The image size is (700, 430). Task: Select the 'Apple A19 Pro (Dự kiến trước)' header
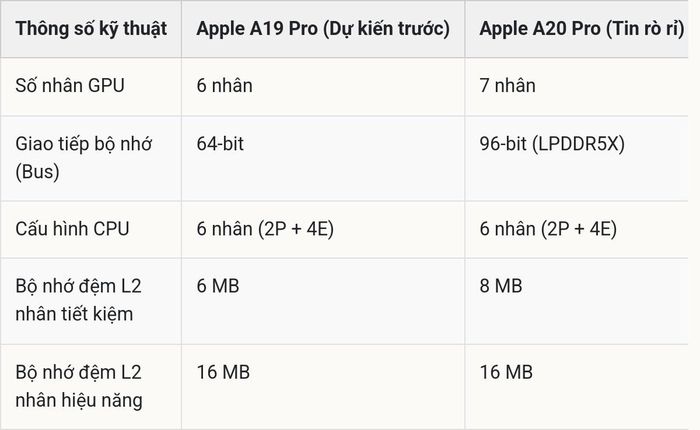click(323, 29)
